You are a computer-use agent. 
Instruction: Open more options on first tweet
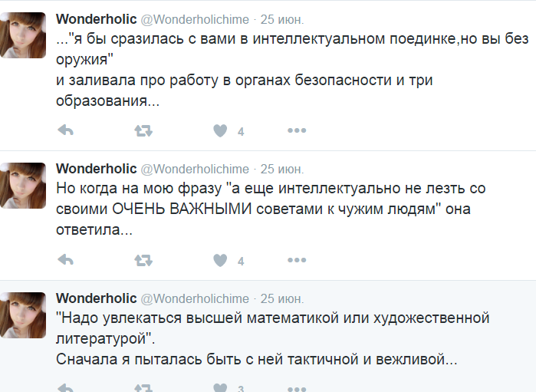click(x=297, y=130)
